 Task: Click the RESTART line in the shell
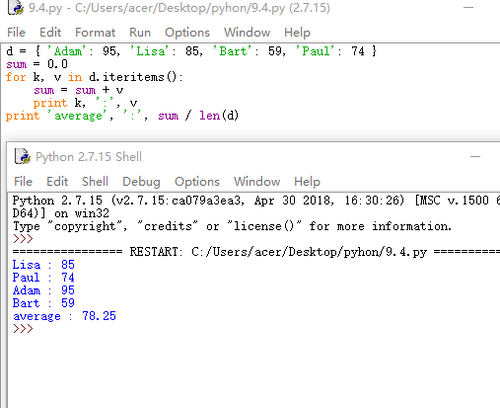(x=256, y=252)
